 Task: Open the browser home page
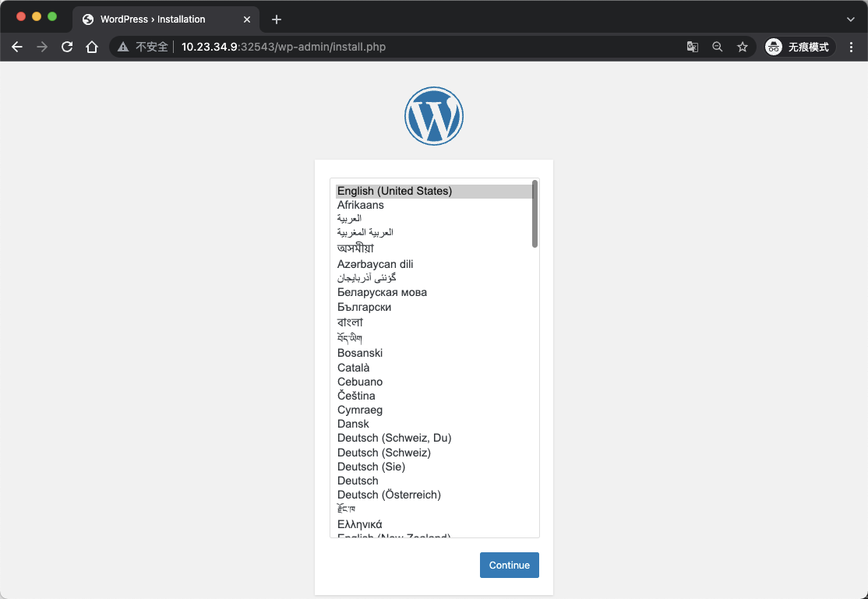click(x=92, y=47)
